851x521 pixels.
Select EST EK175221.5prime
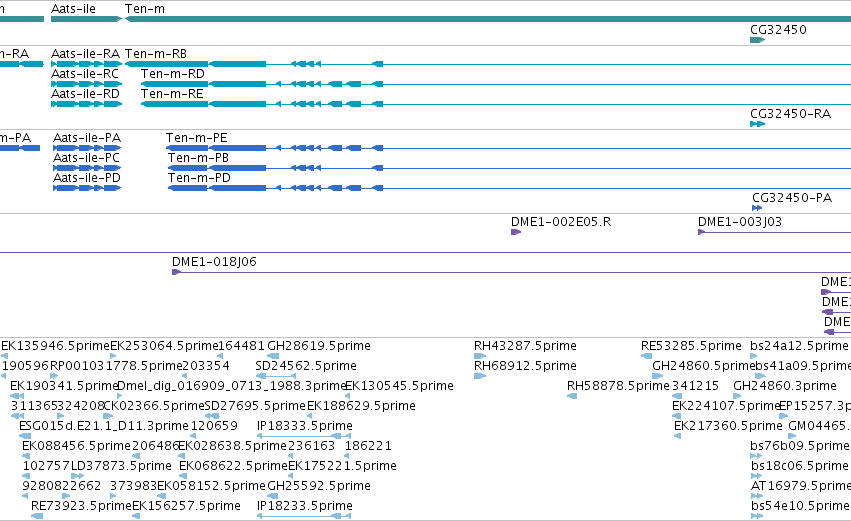342,467
